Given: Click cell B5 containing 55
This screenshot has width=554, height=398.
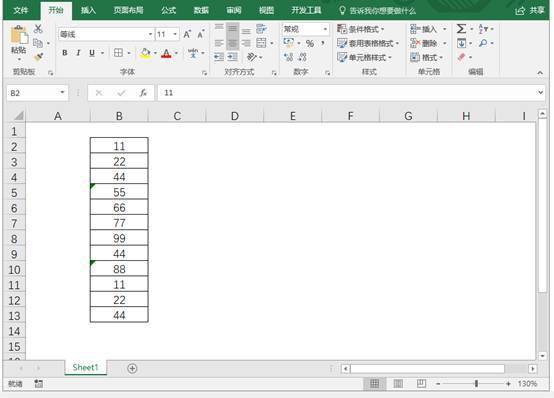Looking at the screenshot, I should [119, 192].
